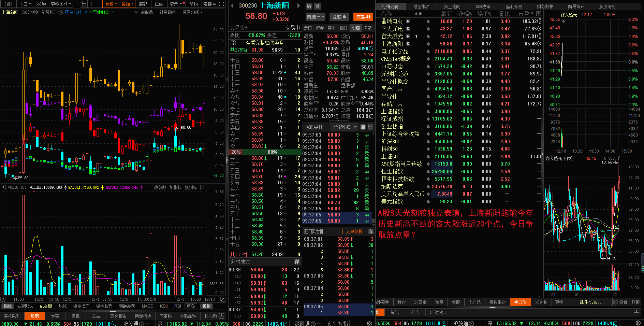Jump chart timeline right with double arrow
The height and width of the screenshot is (326, 644).
click(x=223, y=299)
